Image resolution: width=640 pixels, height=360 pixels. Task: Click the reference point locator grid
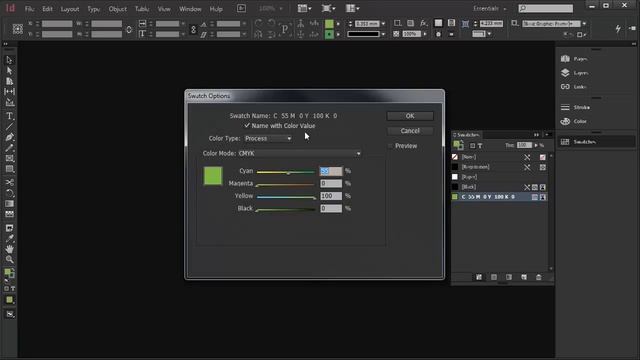pyautogui.click(x=18, y=29)
